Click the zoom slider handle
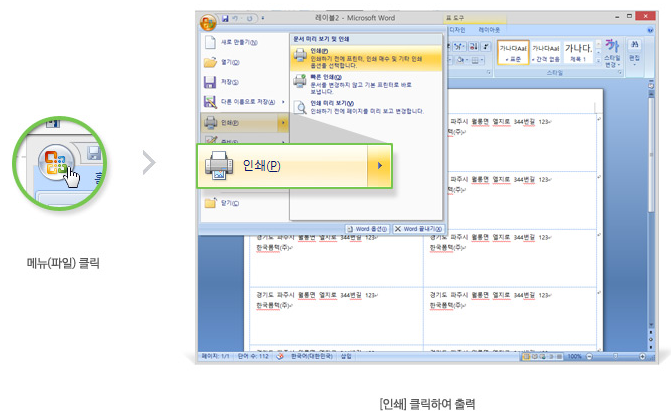Image resolution: width=671 pixels, height=420 pixels. click(615, 356)
